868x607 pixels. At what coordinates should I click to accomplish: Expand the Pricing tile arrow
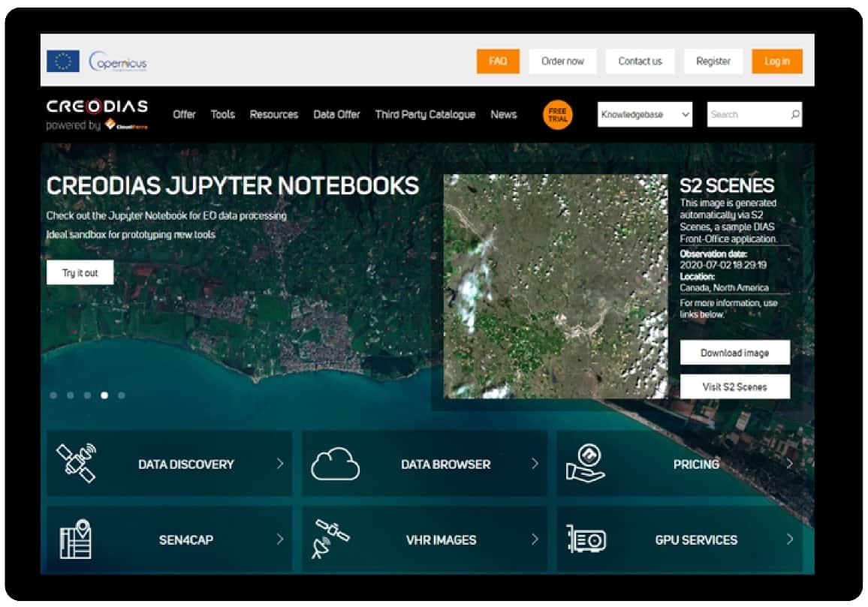click(790, 464)
